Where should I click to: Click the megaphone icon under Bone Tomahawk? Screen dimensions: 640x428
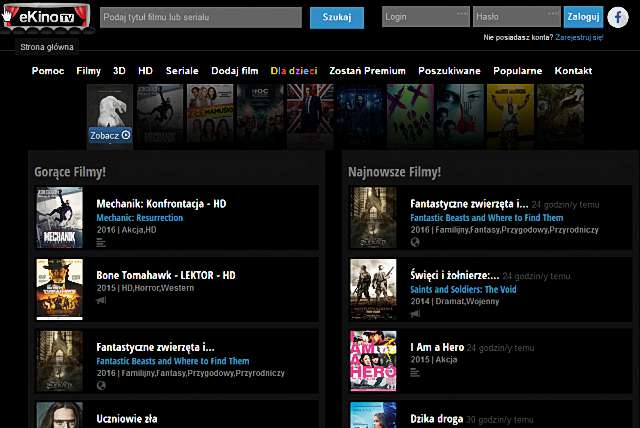pos(101,300)
